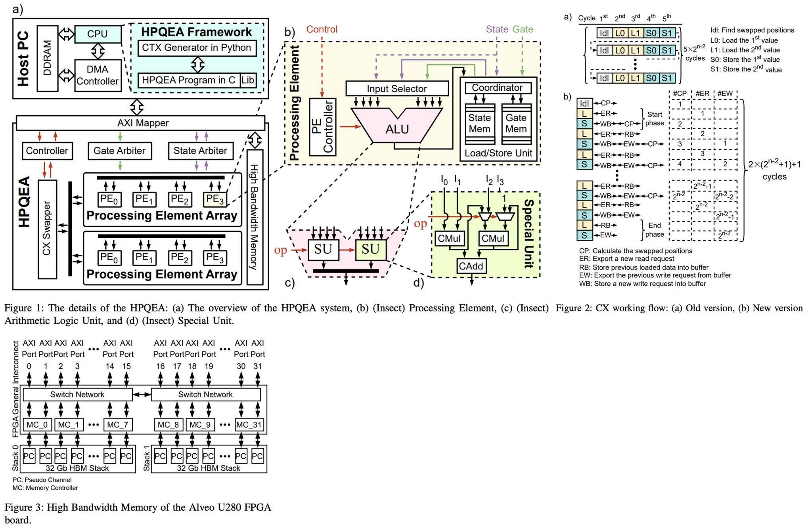Click the 'Start phase' label

tap(655, 119)
